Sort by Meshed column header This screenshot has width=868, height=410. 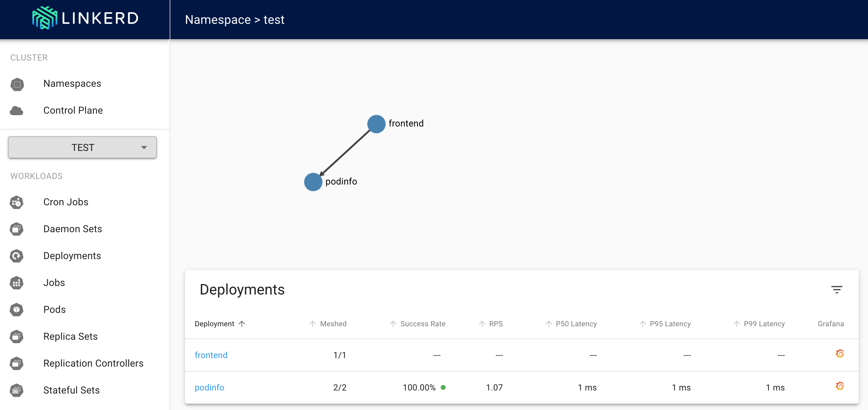333,324
